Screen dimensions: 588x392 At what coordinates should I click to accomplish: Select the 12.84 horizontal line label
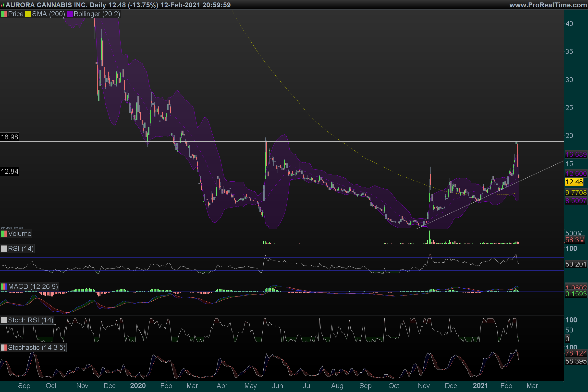click(x=10, y=171)
